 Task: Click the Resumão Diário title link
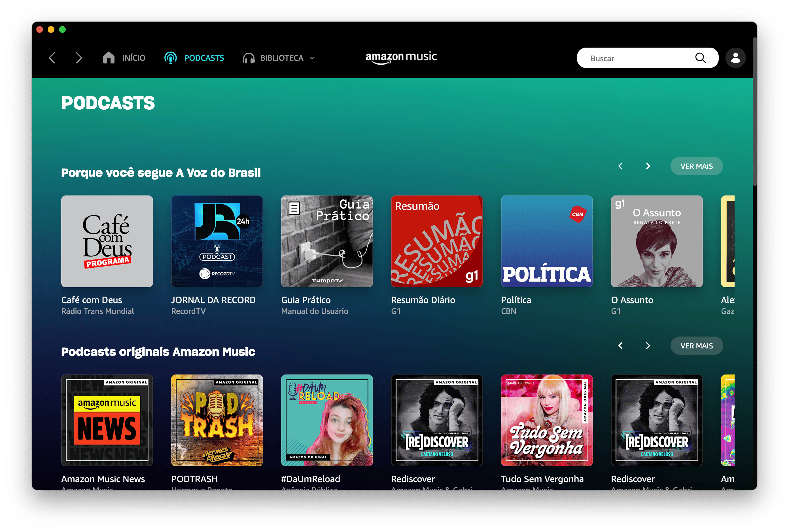423,300
